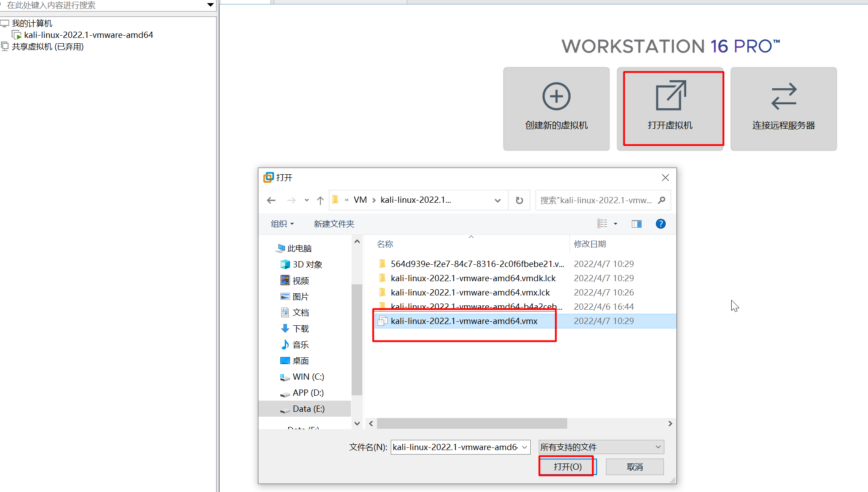Click the search magnifier icon
Image resolution: width=868 pixels, height=492 pixels.
coord(662,201)
